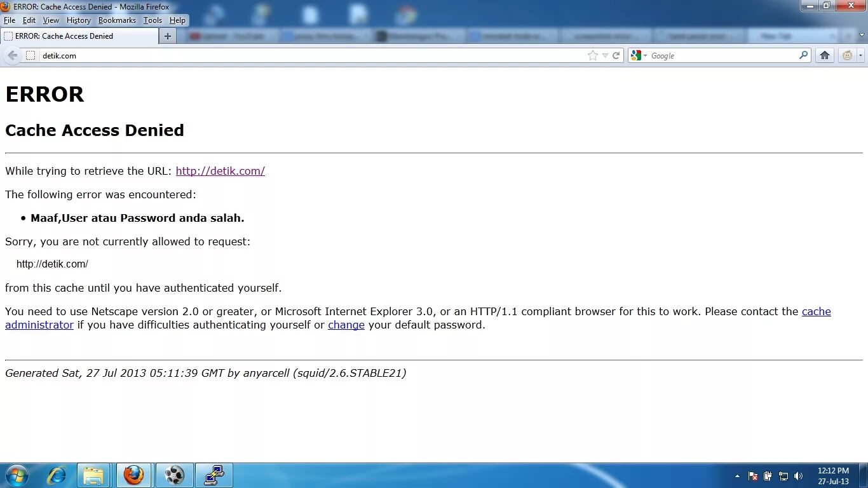Open the Edit menu
The height and width of the screenshot is (488, 868).
(29, 20)
